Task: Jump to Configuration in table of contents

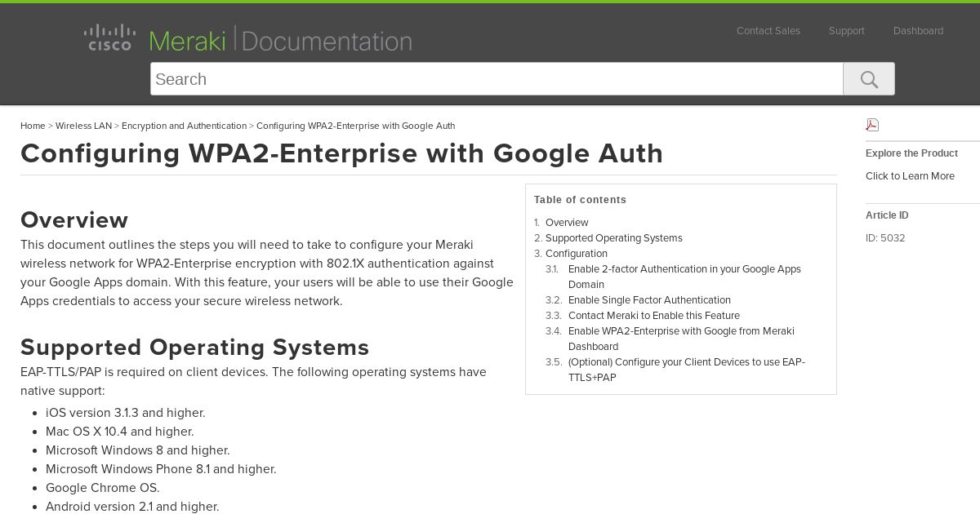Action: (577, 254)
